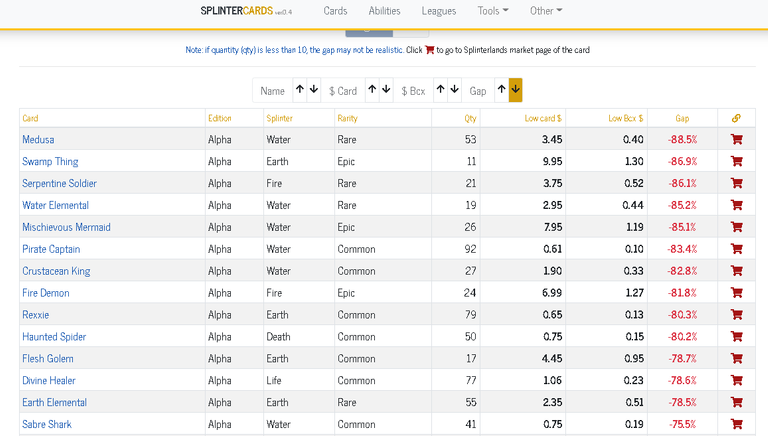This screenshot has height=436, width=768.
Task: Toggle the highlighted Gap descending sort
Action: pyautogui.click(x=515, y=90)
